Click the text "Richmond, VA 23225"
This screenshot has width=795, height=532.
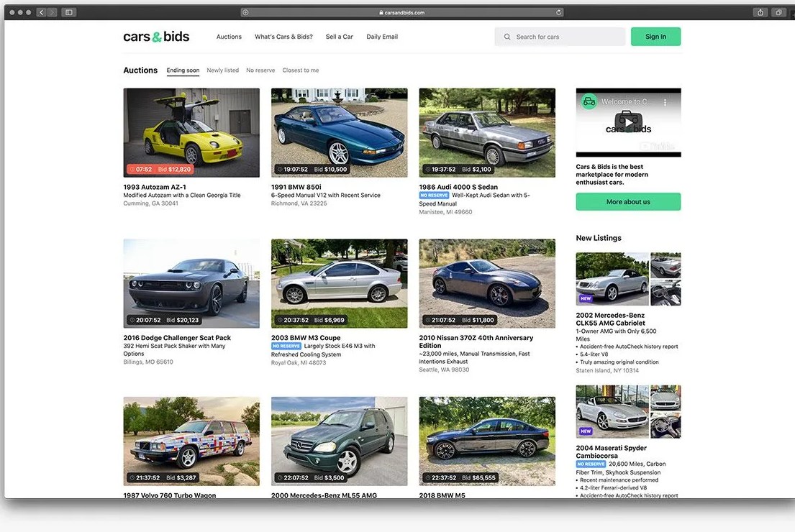point(299,203)
